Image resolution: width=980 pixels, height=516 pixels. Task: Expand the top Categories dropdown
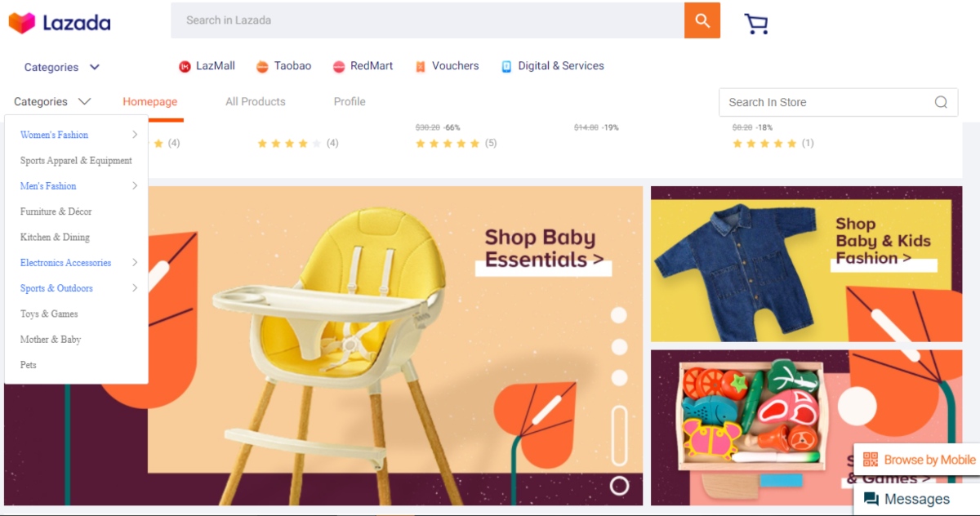coord(62,67)
